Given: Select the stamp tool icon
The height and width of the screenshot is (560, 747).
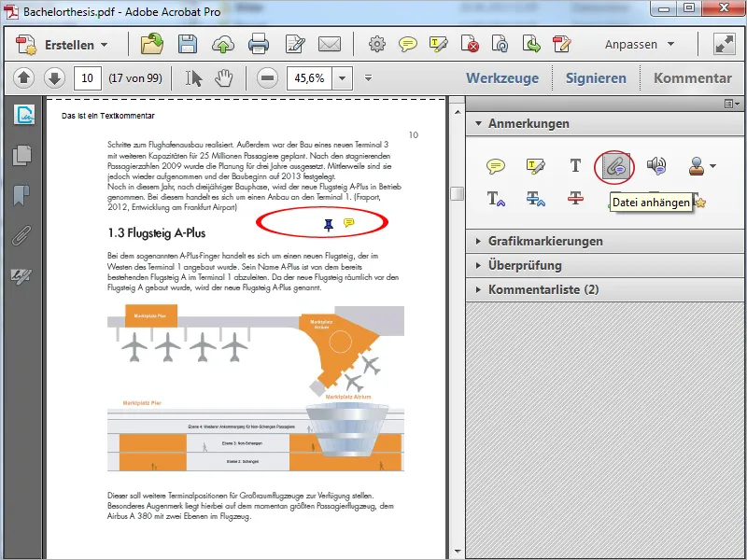Looking at the screenshot, I should click(697, 166).
